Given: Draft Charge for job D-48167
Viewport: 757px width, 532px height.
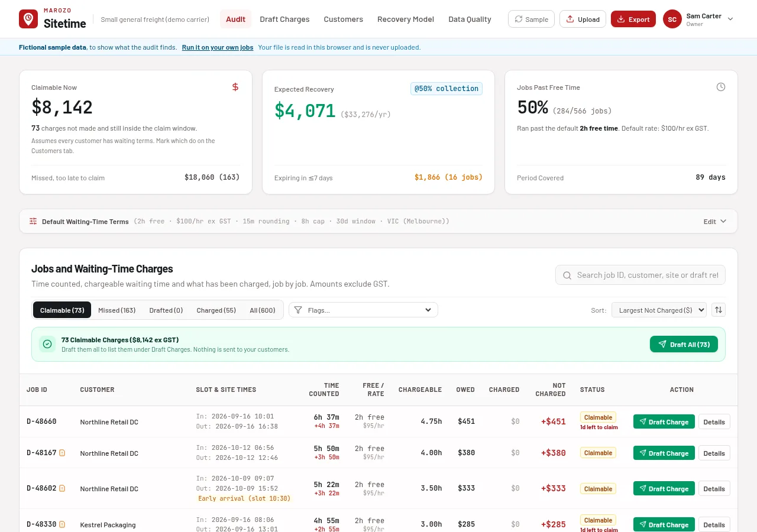Looking at the screenshot, I should (664, 453).
